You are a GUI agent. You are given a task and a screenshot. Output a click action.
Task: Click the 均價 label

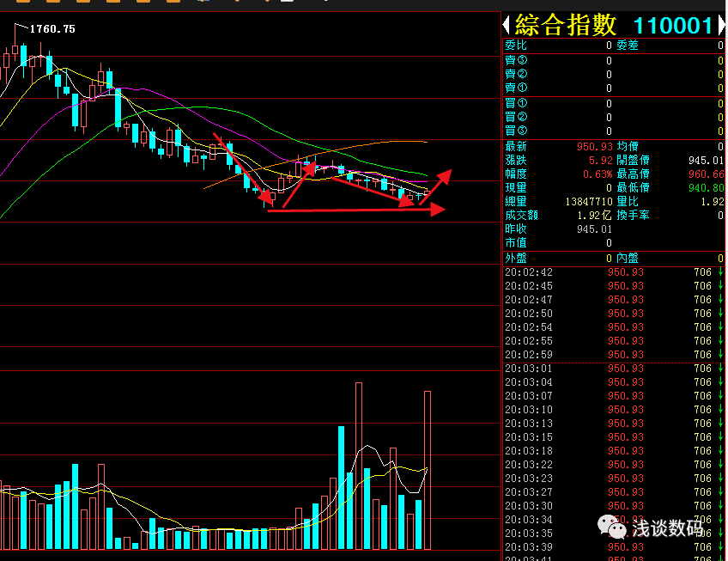tap(628, 146)
